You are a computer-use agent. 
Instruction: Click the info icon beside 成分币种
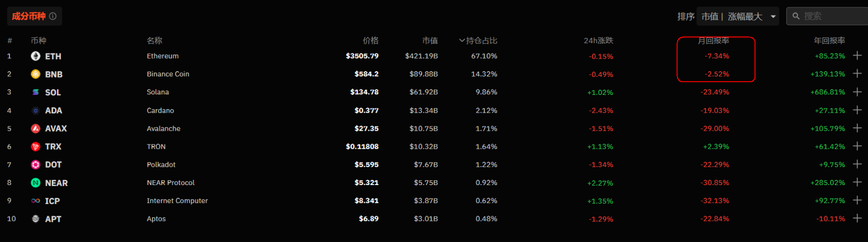[x=53, y=16]
